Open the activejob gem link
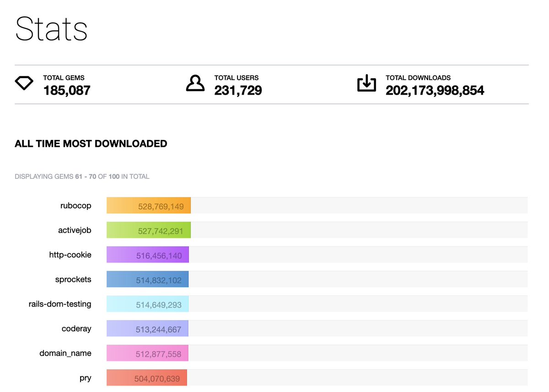Image resolution: width=549 pixels, height=392 pixels. [75, 230]
